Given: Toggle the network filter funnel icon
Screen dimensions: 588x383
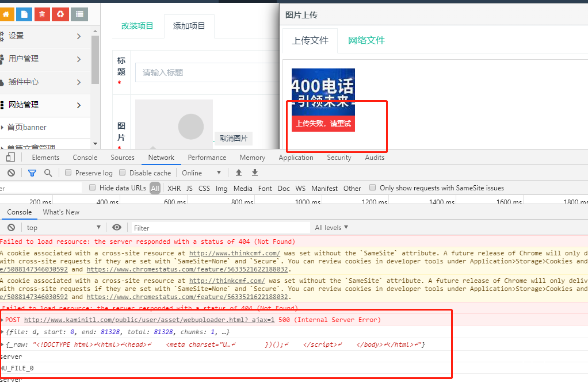Looking at the screenshot, I should [x=32, y=173].
